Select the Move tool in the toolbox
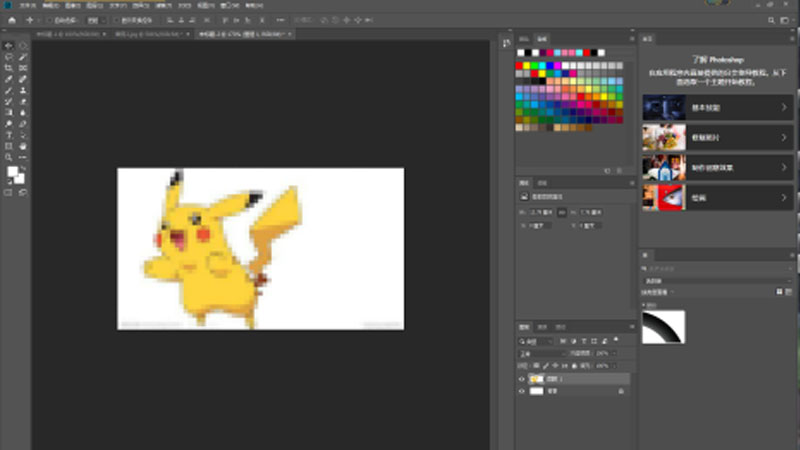The width and height of the screenshot is (800, 450). coord(9,46)
